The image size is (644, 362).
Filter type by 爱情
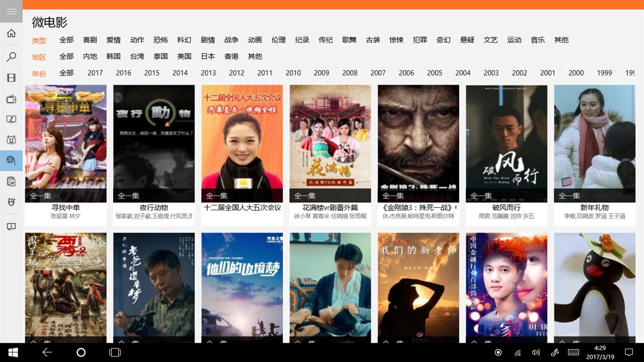click(x=114, y=40)
